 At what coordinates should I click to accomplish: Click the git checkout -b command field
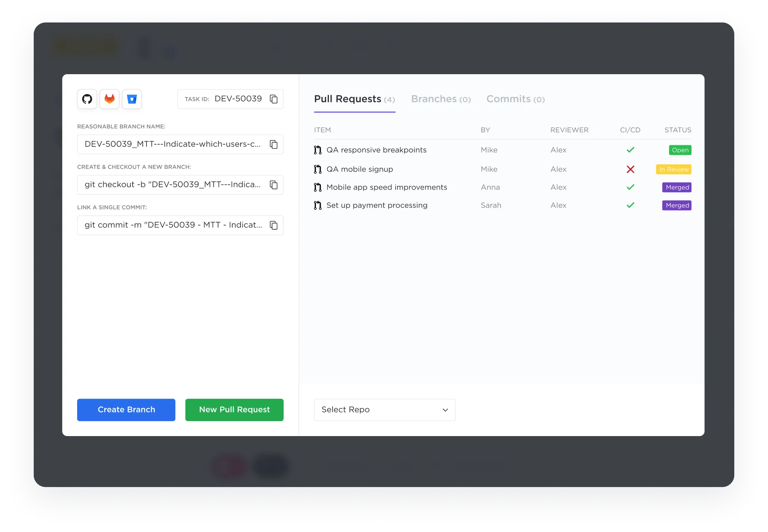(x=180, y=185)
